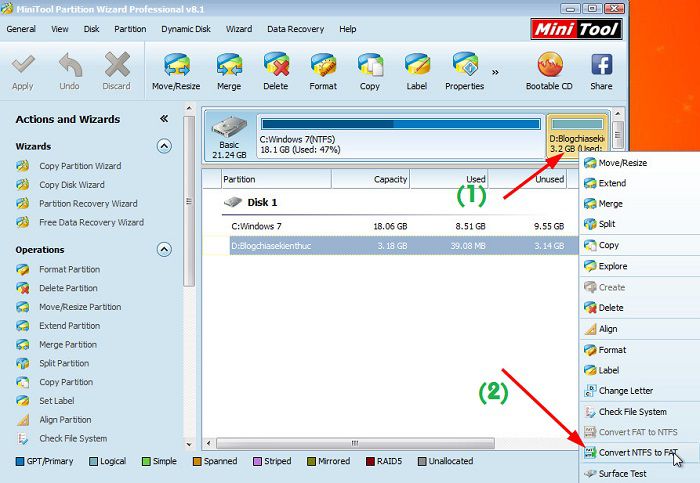
Task: Open Properties from the toolbar
Action: tap(464, 70)
